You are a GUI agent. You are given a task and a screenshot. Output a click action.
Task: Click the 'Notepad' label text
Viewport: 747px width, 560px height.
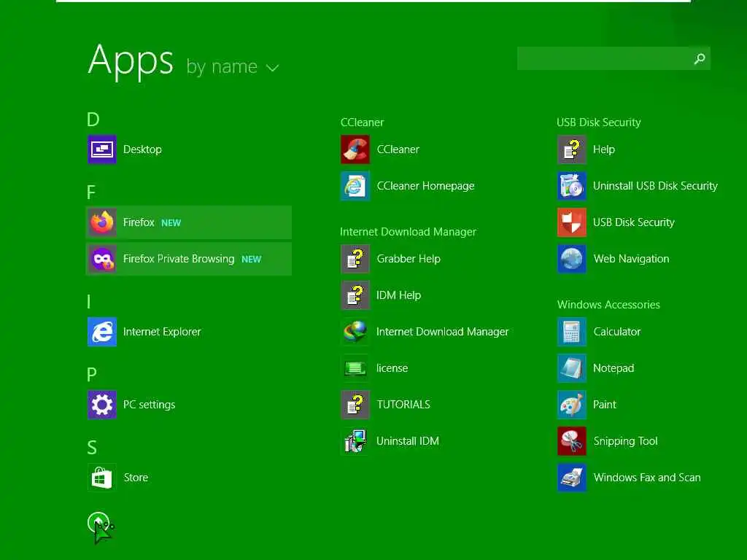pyautogui.click(x=614, y=368)
